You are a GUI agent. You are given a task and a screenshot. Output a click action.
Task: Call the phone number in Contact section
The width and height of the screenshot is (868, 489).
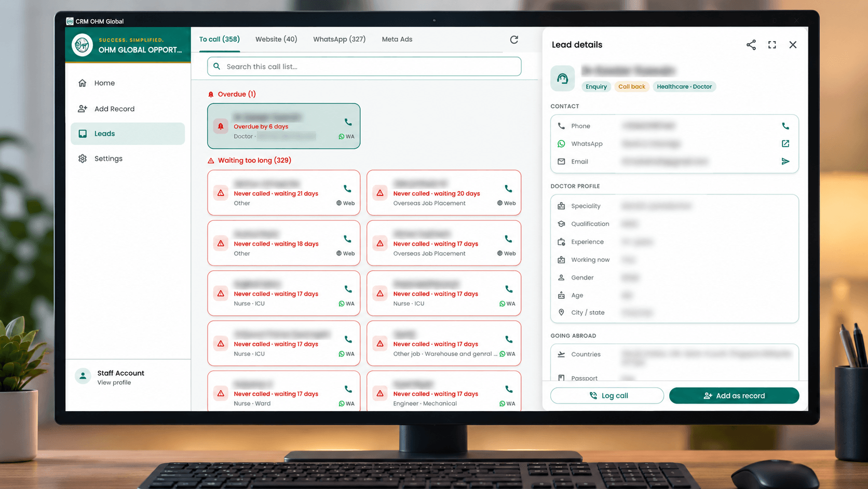point(785,126)
